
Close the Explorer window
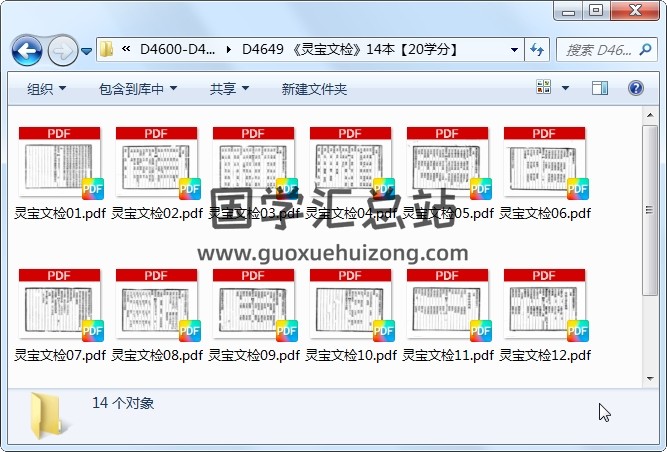tap(635, 10)
